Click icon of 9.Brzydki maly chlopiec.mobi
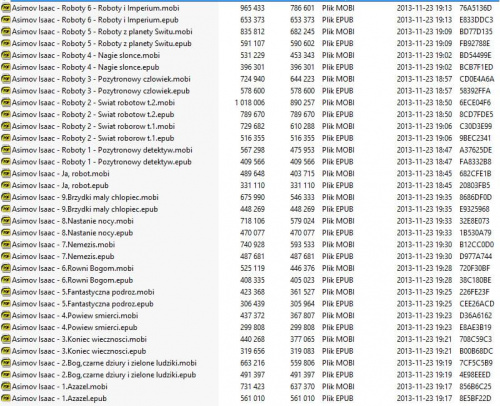 coord(5,197)
